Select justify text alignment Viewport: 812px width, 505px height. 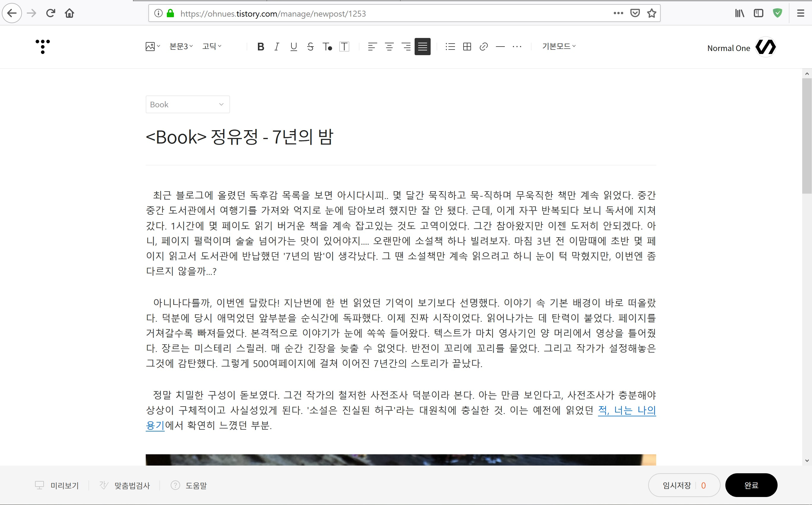tap(422, 47)
